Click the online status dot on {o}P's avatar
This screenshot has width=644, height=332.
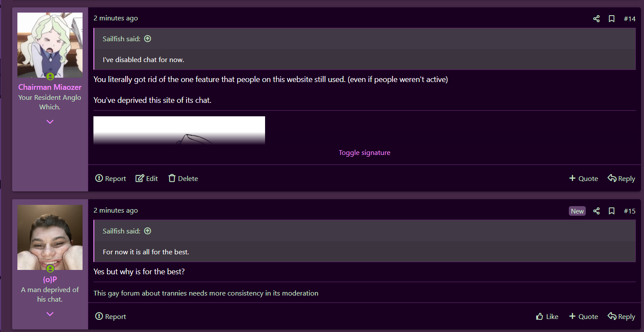pos(50,269)
